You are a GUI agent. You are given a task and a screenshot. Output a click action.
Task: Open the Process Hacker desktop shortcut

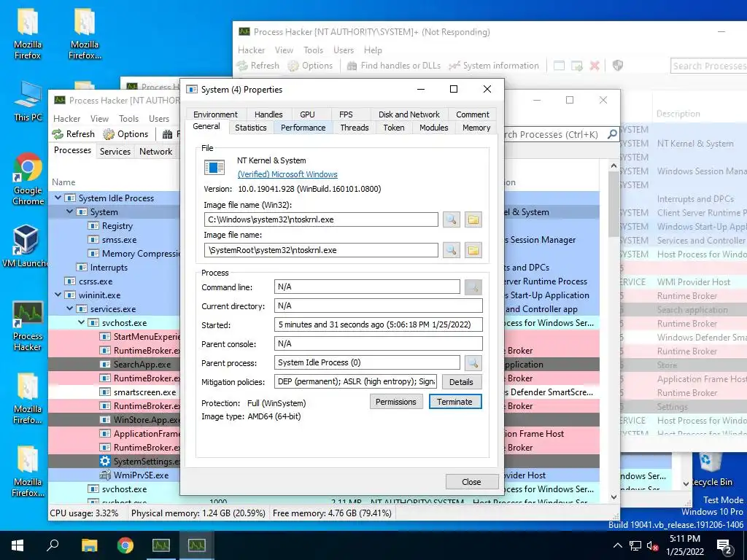point(28,326)
